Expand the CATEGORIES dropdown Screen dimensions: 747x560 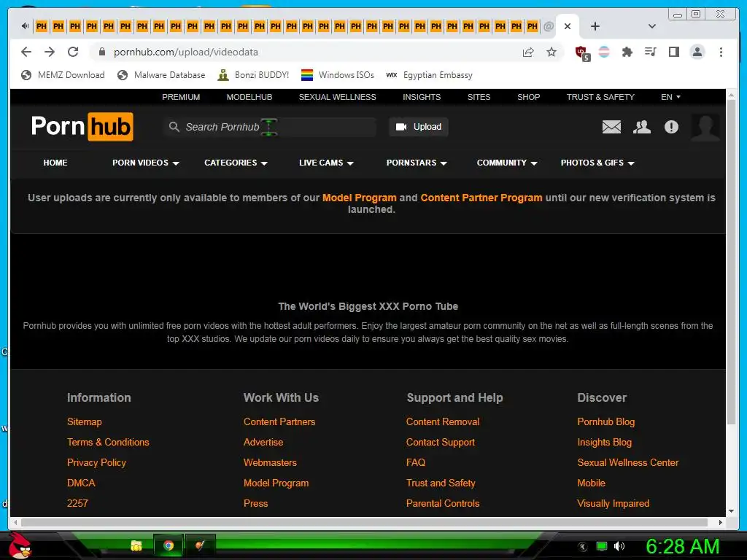[x=236, y=163]
